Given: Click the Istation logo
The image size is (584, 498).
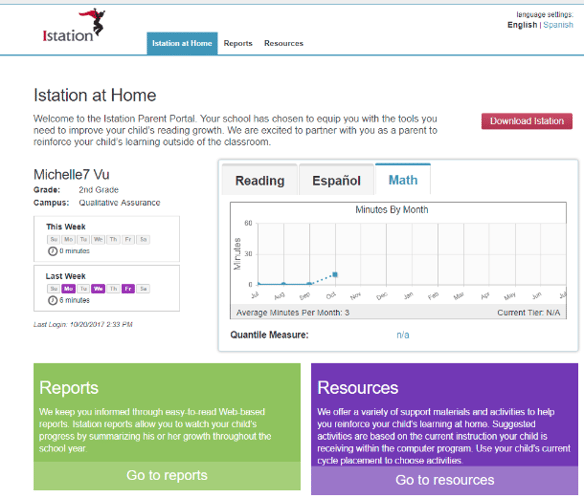Looking at the screenshot, I should tap(73, 26).
